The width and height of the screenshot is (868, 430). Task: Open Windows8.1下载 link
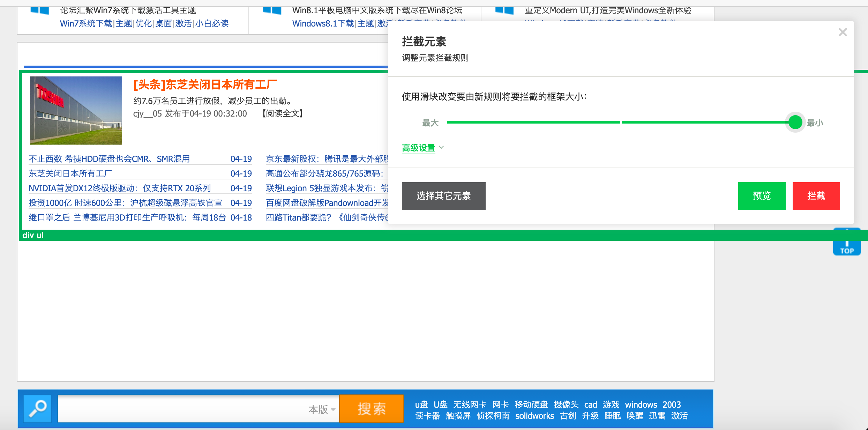point(323,23)
